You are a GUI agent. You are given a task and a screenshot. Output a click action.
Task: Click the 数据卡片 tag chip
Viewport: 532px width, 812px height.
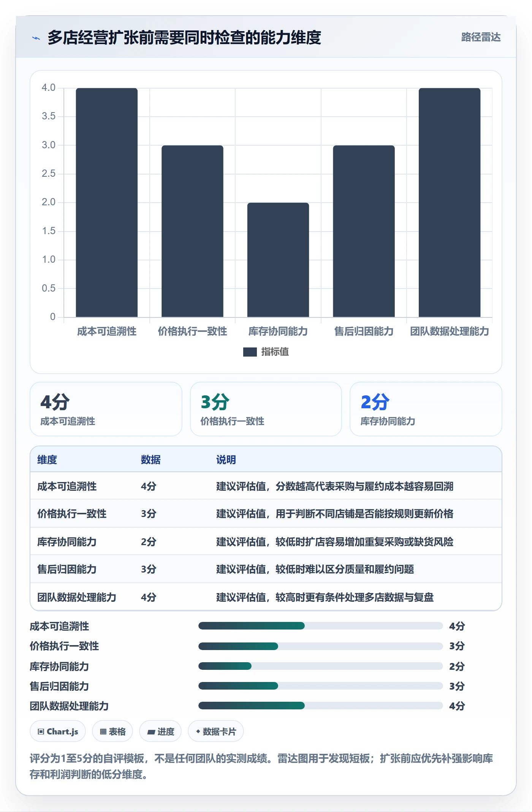coord(216,731)
